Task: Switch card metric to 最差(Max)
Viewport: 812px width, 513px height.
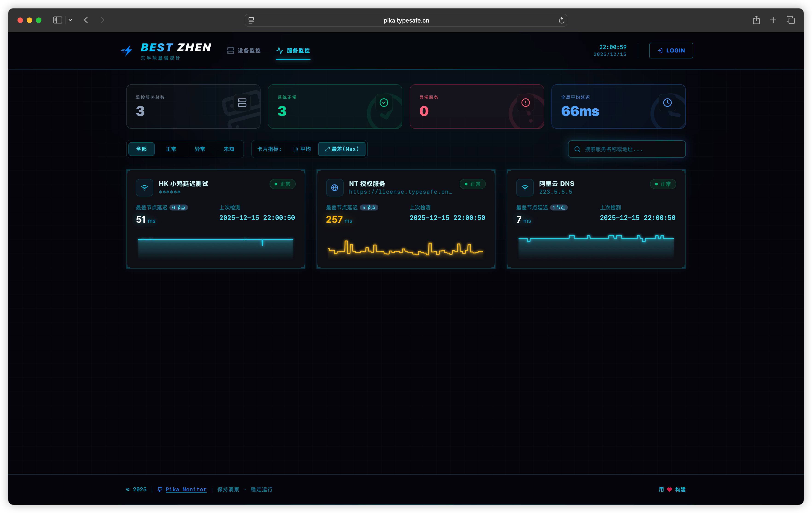Action: [x=342, y=149]
